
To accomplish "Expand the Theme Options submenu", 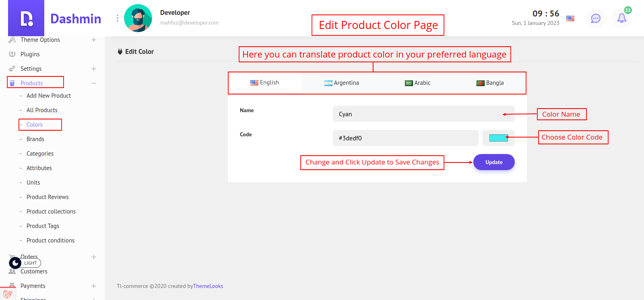I will (94, 40).
